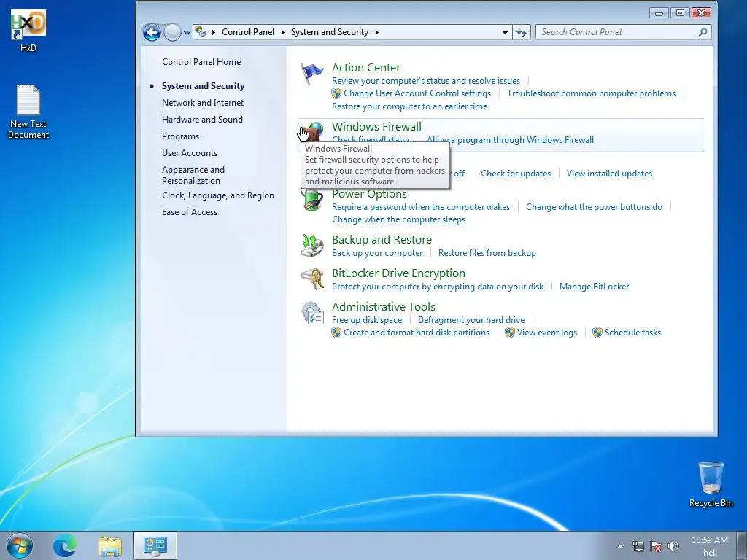The width and height of the screenshot is (747, 560).
Task: Open the Windows Start orb
Action: (x=20, y=545)
